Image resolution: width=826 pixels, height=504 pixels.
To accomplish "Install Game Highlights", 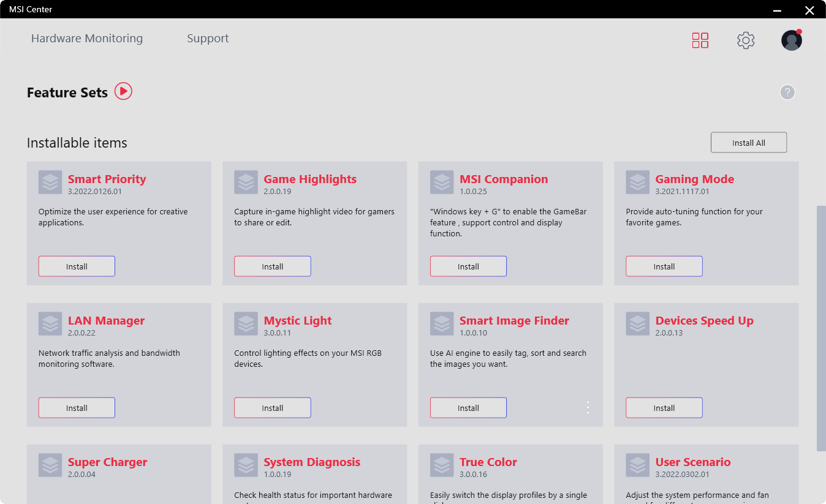I will tap(273, 266).
